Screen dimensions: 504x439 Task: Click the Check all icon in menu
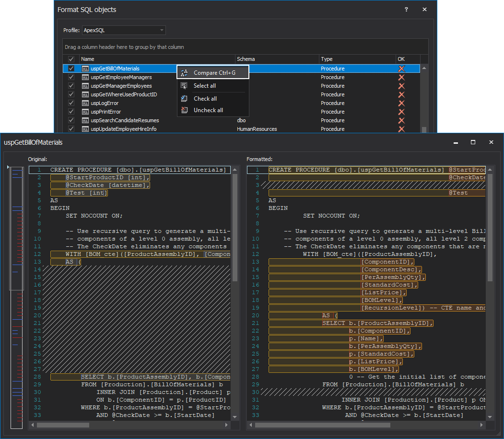click(184, 99)
